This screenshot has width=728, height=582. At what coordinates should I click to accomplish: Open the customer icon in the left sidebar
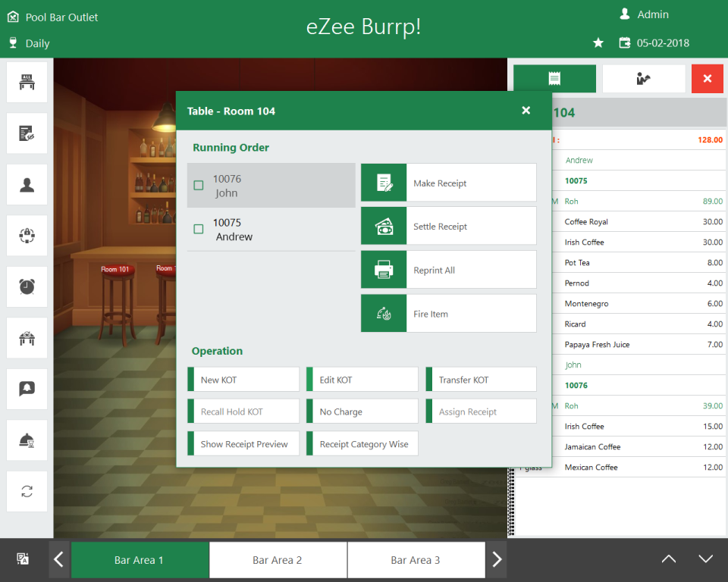click(x=27, y=184)
